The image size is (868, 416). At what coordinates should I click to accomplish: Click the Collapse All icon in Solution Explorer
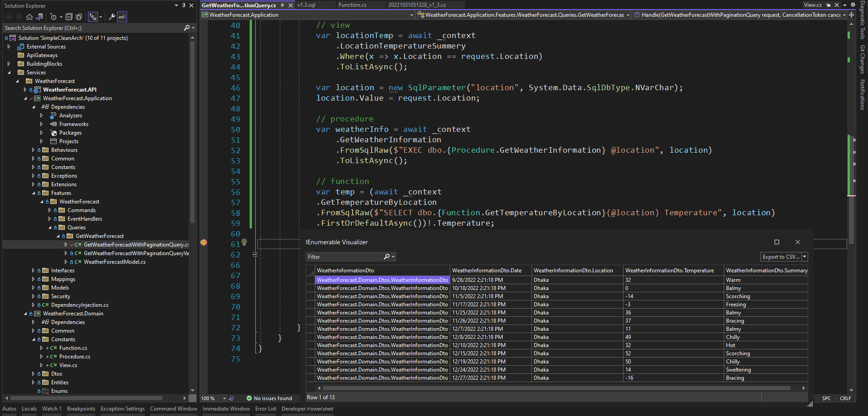[69, 17]
